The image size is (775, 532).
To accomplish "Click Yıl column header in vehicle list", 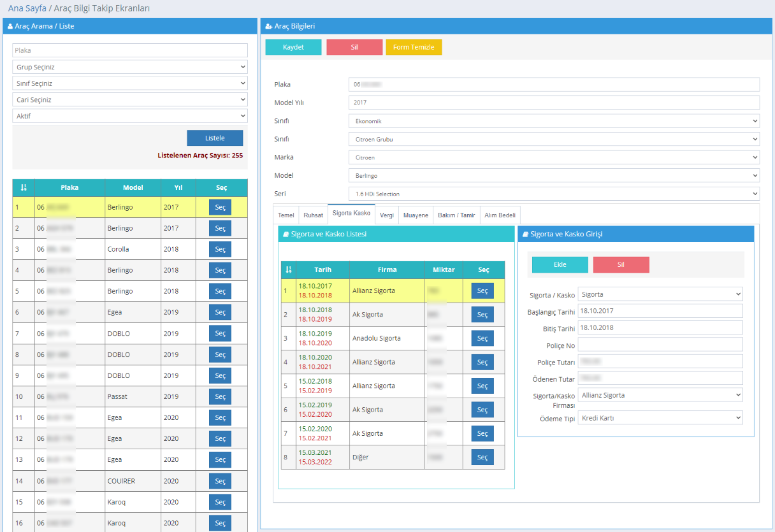I will 178,187.
